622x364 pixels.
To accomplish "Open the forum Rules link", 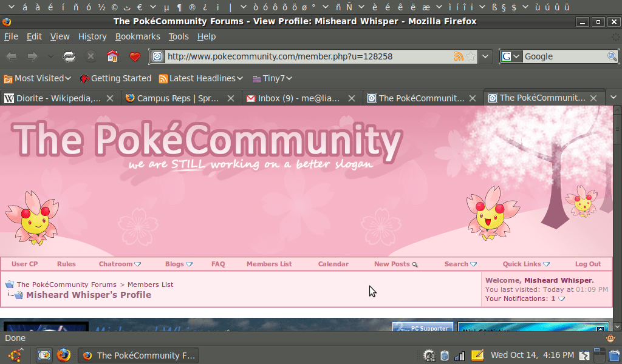I will coord(66,264).
